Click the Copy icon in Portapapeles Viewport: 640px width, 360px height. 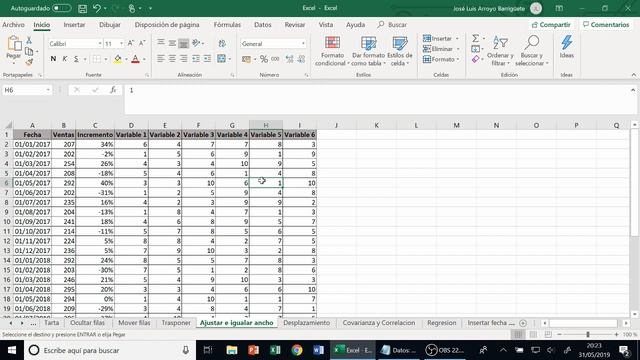(29, 51)
